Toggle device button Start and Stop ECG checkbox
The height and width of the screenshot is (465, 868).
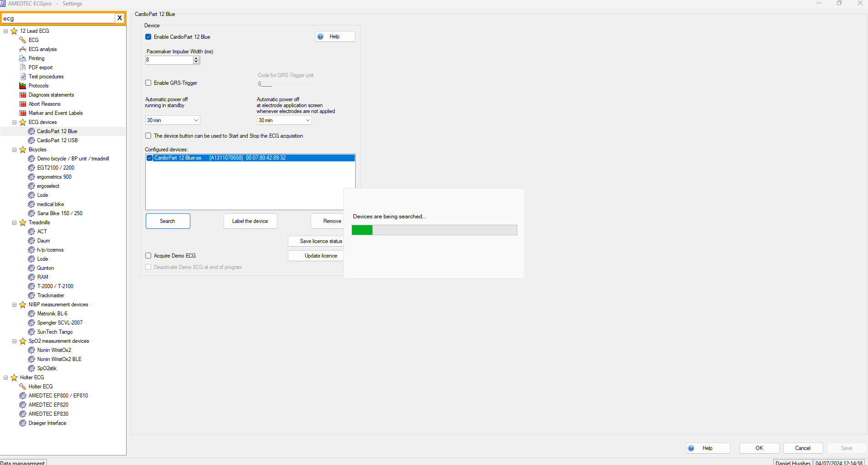coord(148,136)
